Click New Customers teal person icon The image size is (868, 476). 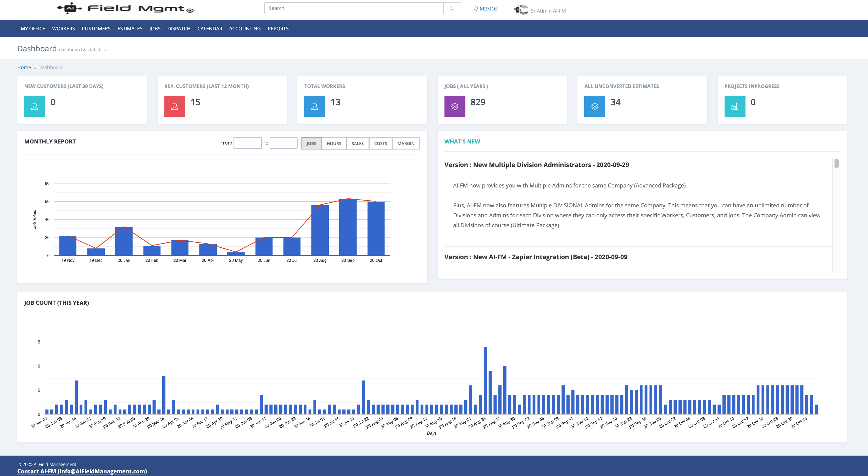pyautogui.click(x=34, y=106)
